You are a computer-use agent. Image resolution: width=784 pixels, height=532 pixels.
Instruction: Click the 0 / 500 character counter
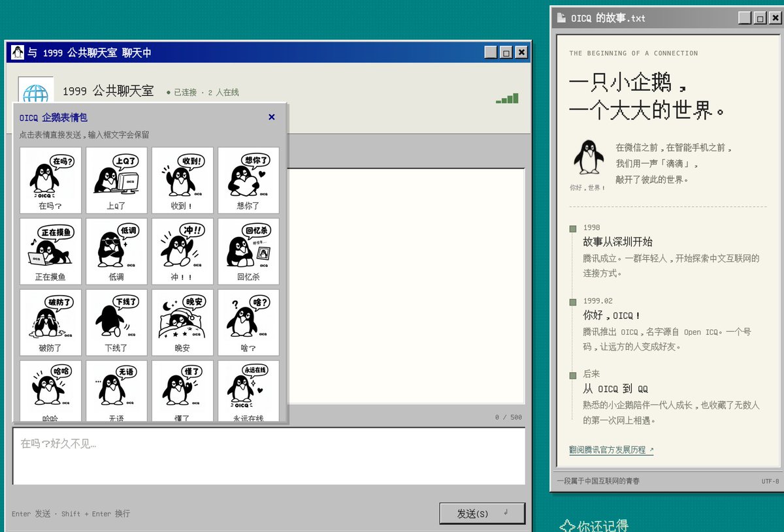click(x=508, y=417)
